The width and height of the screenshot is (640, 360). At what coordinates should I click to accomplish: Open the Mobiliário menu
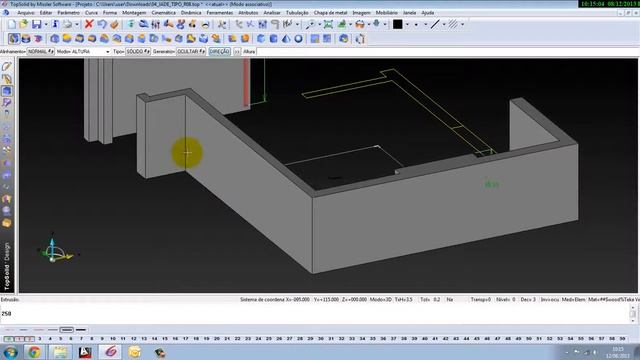point(386,13)
